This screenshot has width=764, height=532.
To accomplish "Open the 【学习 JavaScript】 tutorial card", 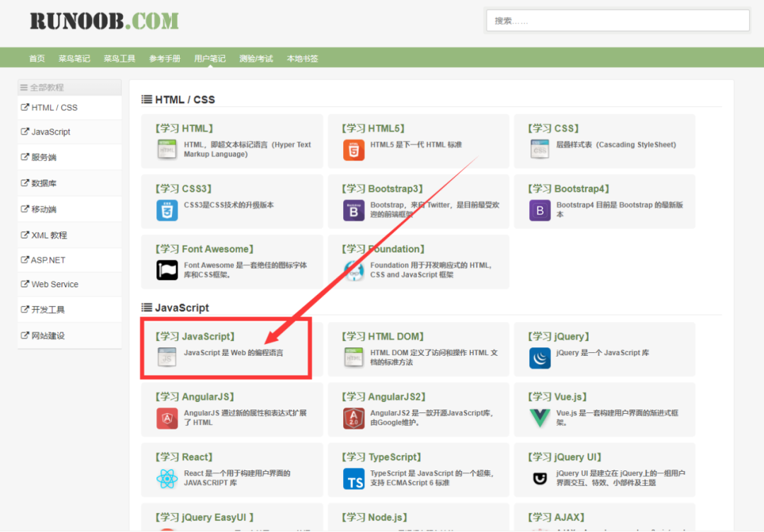I will (x=195, y=337).
